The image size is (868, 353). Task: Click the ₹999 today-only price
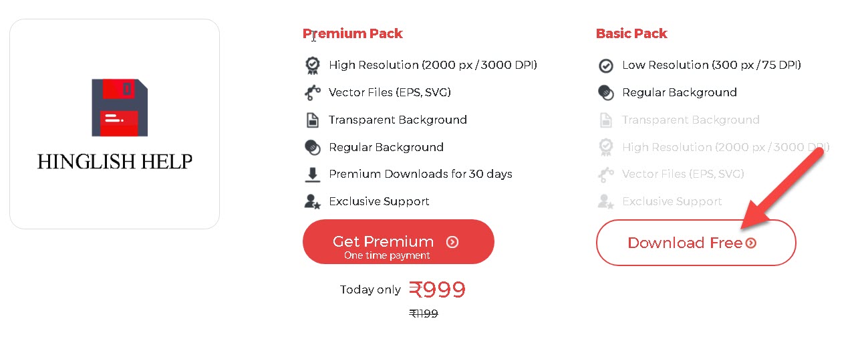tap(437, 289)
